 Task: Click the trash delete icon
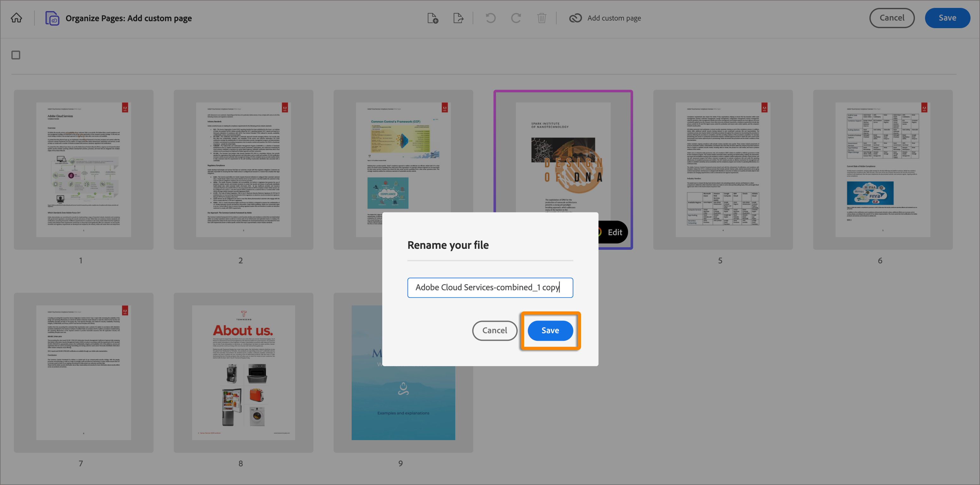pyautogui.click(x=541, y=18)
